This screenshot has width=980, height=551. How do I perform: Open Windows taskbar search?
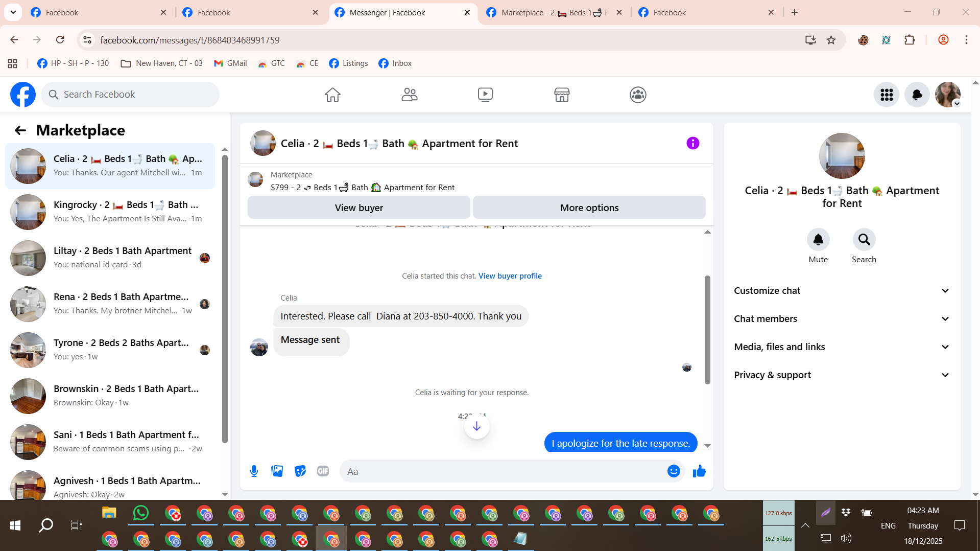[x=46, y=525]
